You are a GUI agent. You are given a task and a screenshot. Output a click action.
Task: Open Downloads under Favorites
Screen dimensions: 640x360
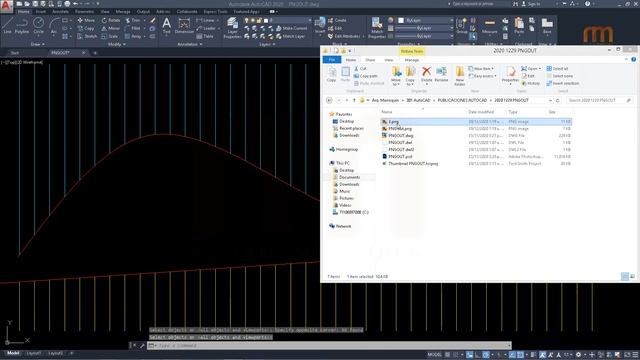pyautogui.click(x=349, y=135)
